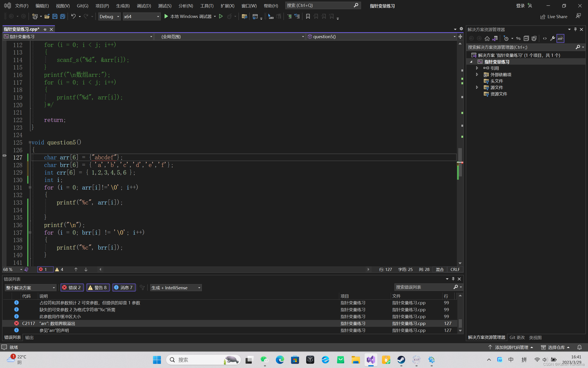The image size is (588, 368).
Task: Open editor tab settings gear icon
Action: tap(461, 29)
